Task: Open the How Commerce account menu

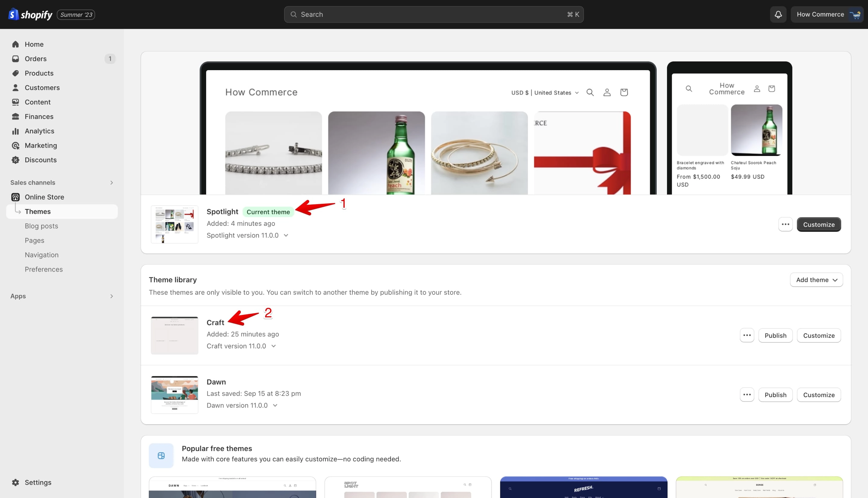Action: click(827, 14)
